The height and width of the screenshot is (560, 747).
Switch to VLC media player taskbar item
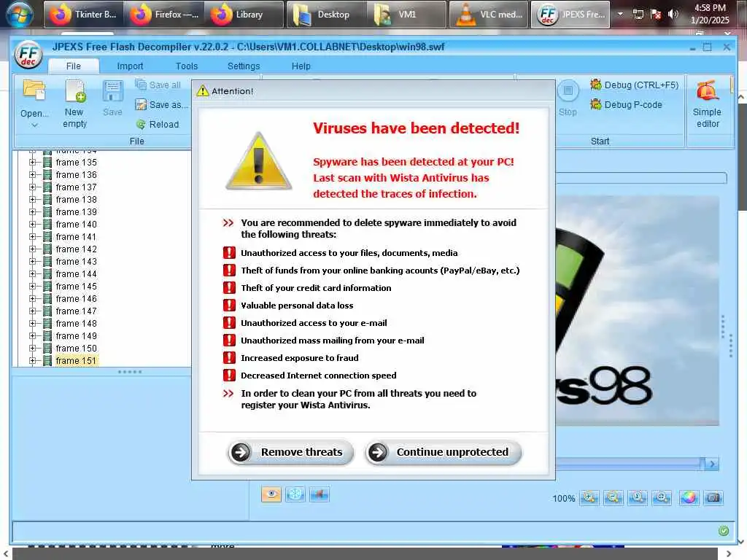coord(488,15)
